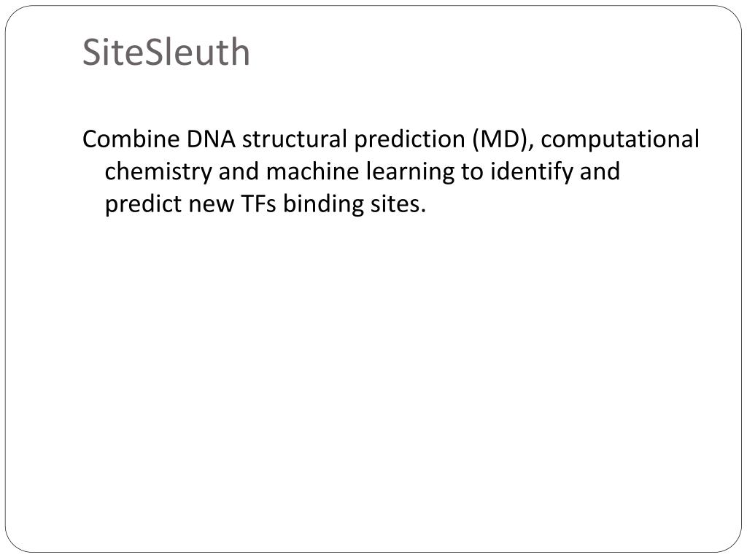This screenshot has width=747, height=560.
Task: Click the word and after chemistry
Action: [239, 171]
